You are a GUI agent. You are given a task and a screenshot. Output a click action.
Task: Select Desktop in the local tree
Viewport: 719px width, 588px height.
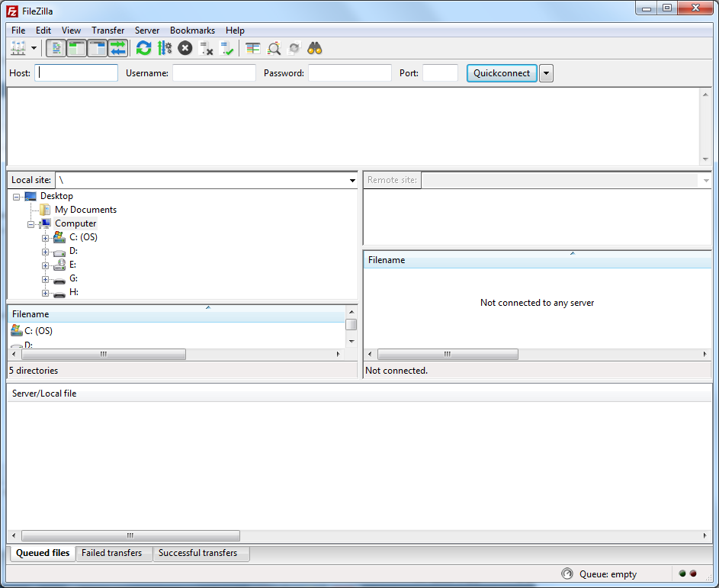point(56,196)
